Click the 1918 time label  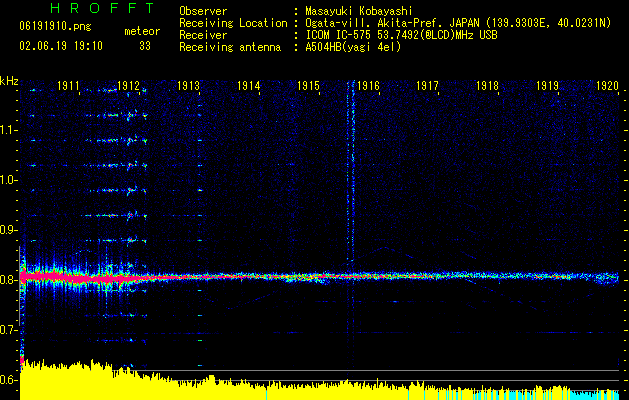coord(487,85)
